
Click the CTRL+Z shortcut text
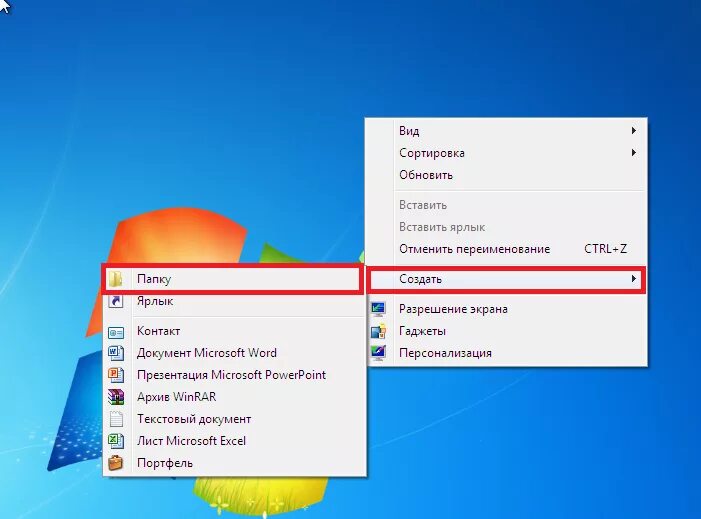point(605,249)
